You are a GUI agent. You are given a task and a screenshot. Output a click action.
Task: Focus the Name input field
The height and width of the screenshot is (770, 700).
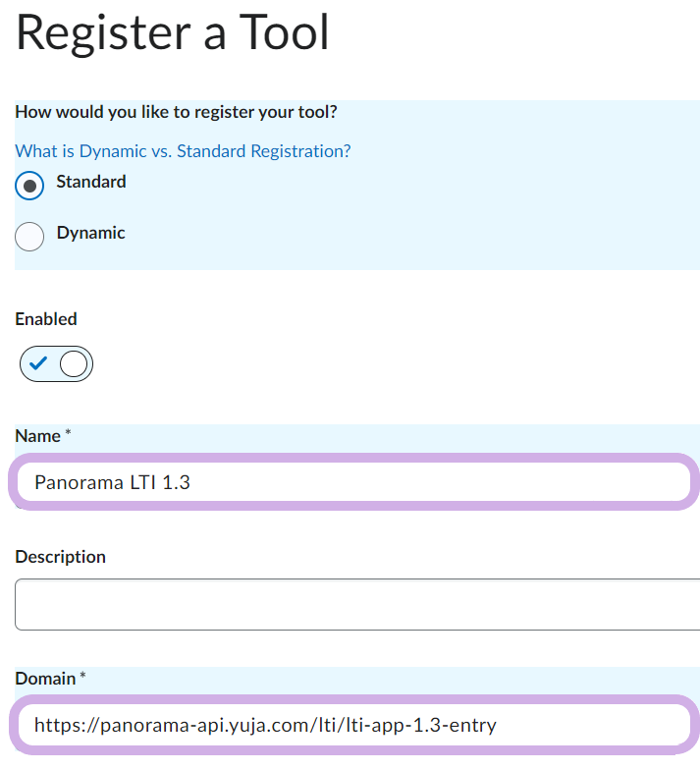point(353,482)
